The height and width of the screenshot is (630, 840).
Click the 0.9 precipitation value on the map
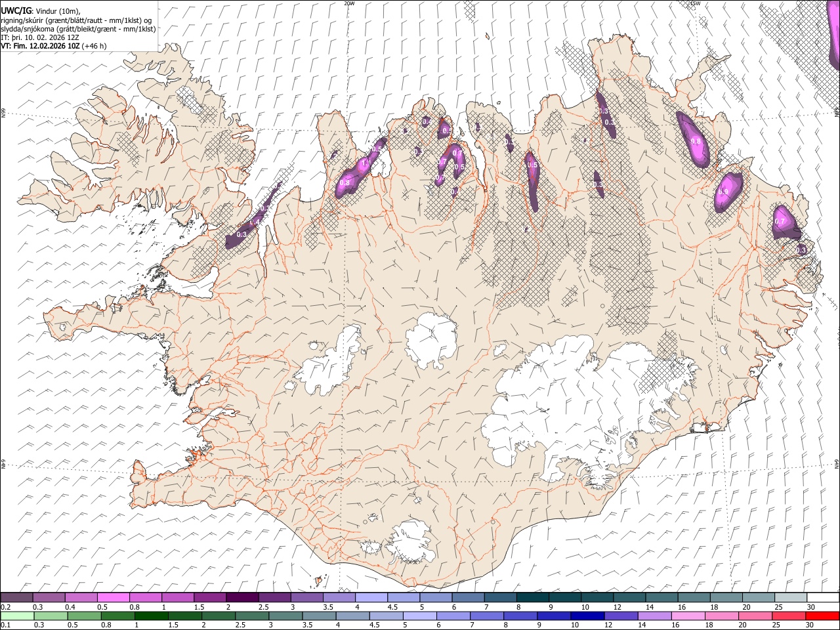pyautogui.click(x=724, y=192)
